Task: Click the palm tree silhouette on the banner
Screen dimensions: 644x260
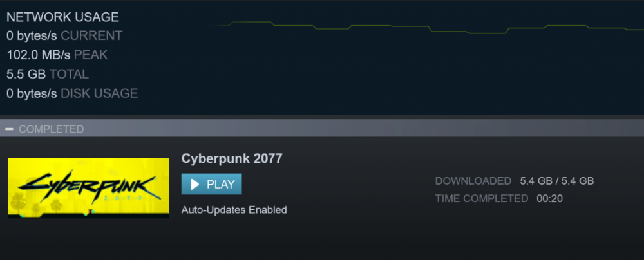Action: [x=19, y=203]
